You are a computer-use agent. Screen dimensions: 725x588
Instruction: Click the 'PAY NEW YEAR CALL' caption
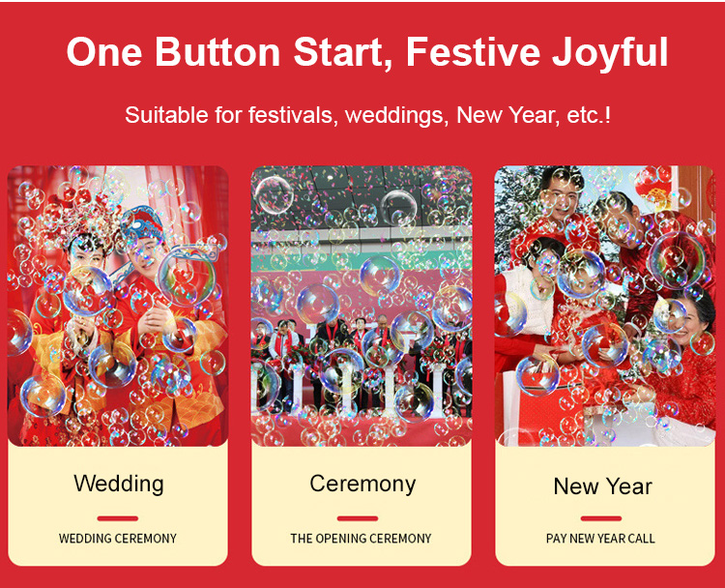click(600, 539)
